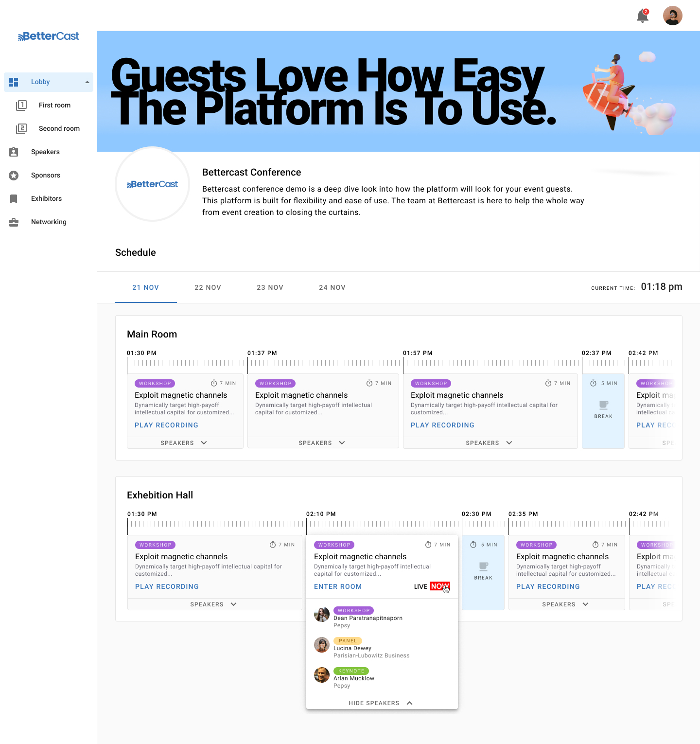Switch to the 22 Nov schedule tab
This screenshot has height=744, width=700.
click(x=208, y=287)
